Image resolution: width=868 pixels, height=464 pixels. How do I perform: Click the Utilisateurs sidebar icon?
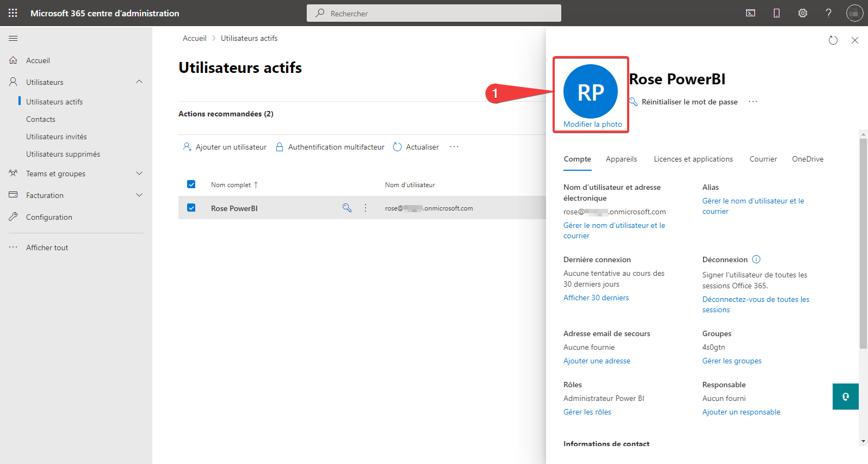13,82
